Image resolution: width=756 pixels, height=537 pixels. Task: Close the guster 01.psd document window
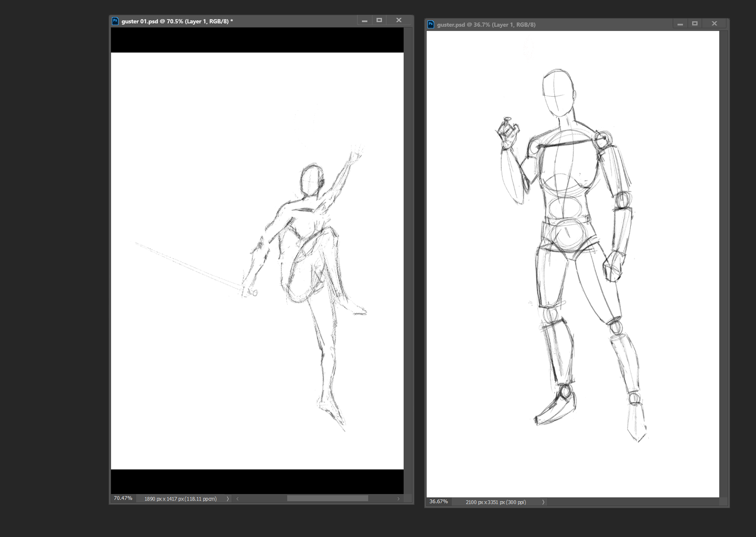[x=399, y=20]
